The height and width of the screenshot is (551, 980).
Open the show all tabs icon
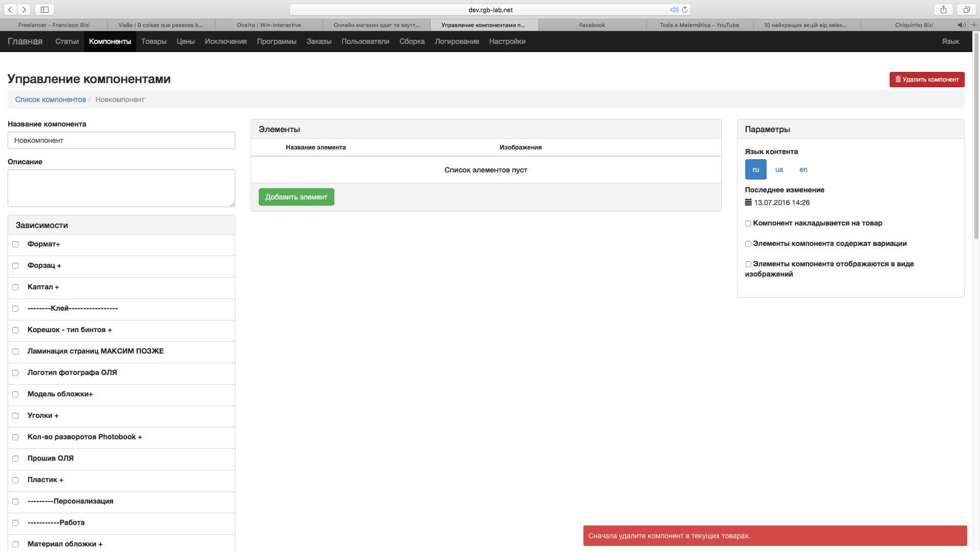click(x=966, y=10)
